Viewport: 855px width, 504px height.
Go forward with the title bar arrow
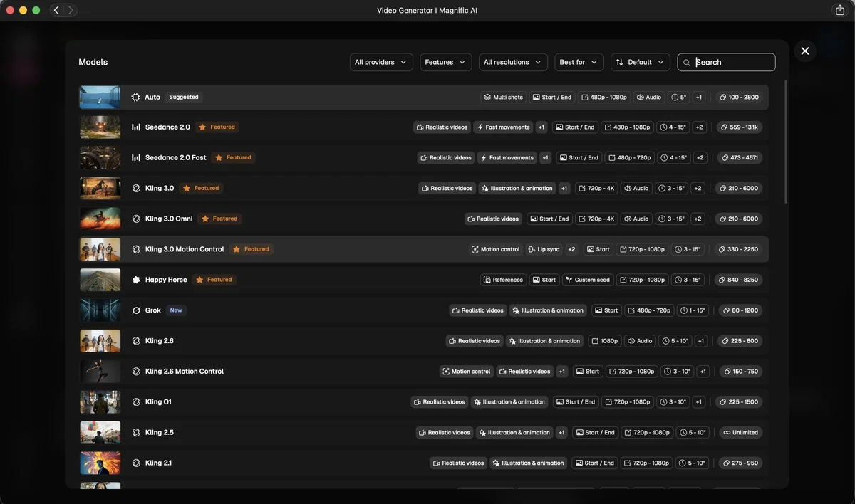click(x=70, y=10)
